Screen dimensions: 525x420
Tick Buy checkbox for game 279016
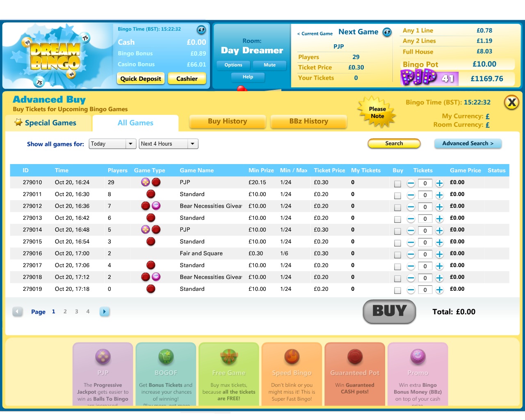coord(397,255)
